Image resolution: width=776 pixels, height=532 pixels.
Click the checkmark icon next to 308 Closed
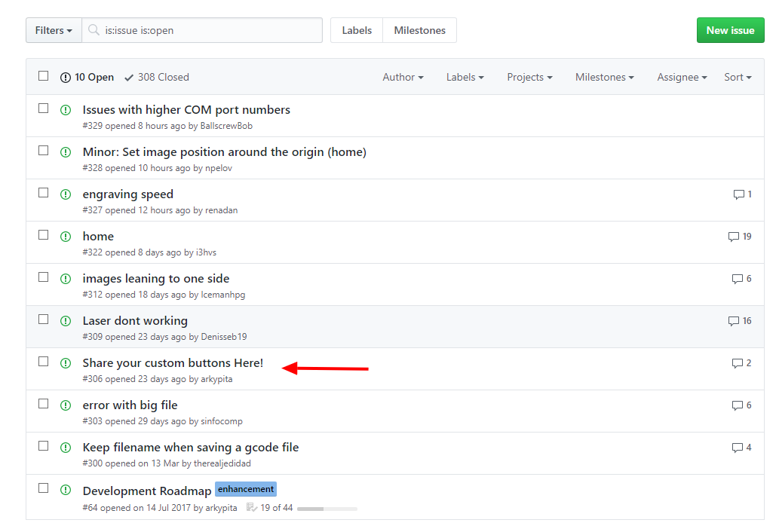point(129,78)
